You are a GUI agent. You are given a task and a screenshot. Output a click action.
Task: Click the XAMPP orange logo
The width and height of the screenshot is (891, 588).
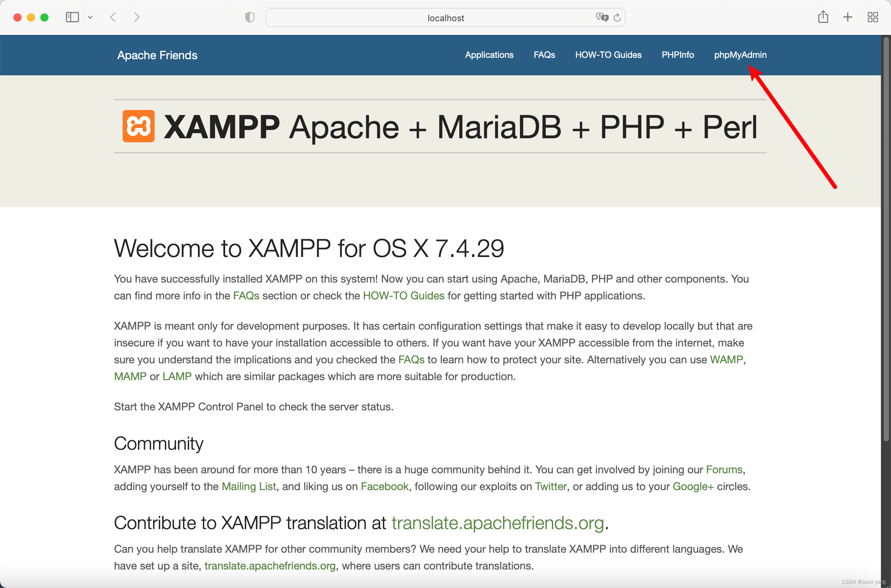pos(138,126)
